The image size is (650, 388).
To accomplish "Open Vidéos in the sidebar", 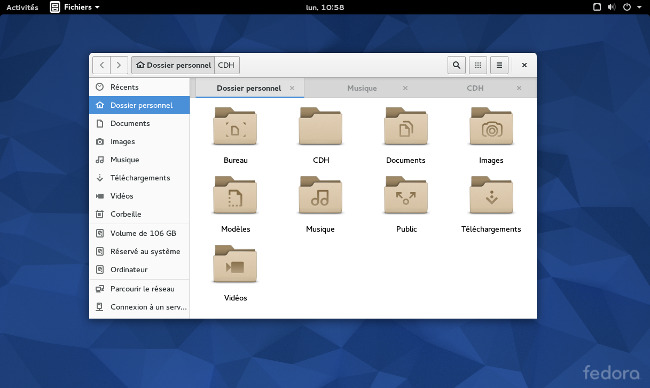I will click(x=139, y=196).
